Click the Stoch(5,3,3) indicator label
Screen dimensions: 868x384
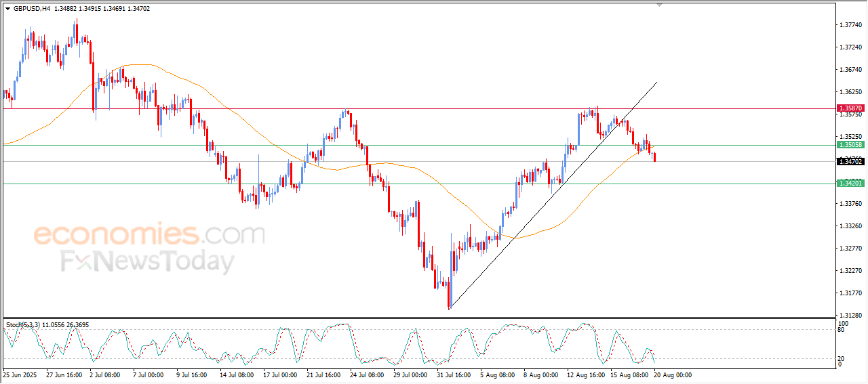pos(22,325)
